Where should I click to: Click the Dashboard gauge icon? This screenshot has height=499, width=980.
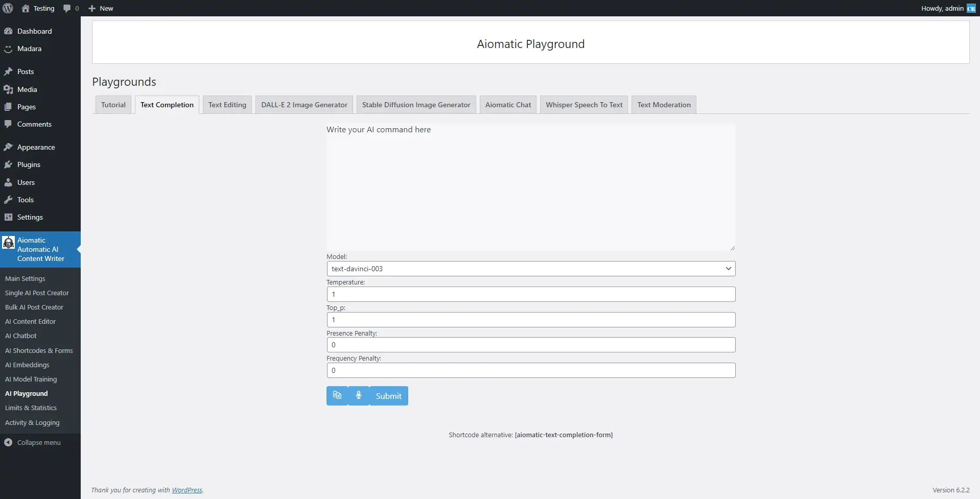[8, 31]
